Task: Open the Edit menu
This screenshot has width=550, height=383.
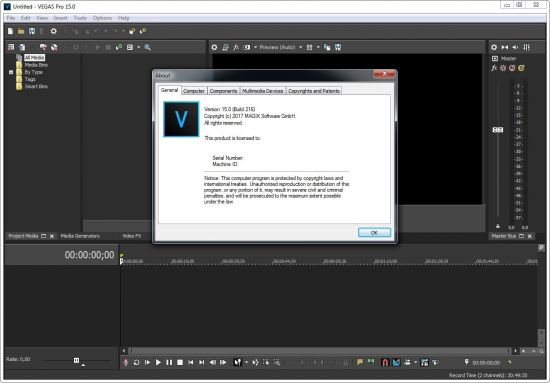Action: click(x=25, y=18)
